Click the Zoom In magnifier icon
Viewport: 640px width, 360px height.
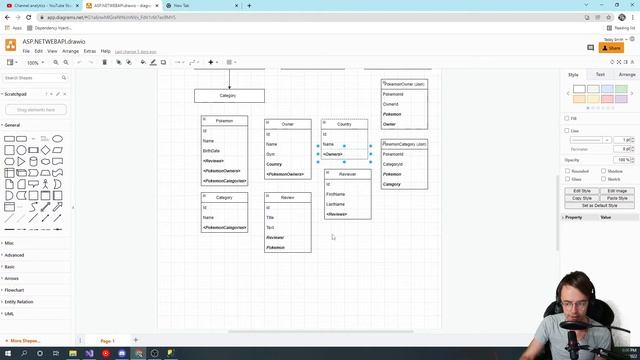tap(56, 62)
